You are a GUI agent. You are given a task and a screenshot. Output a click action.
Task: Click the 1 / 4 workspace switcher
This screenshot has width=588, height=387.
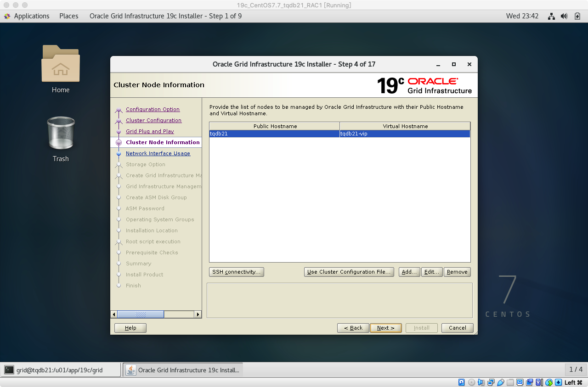[x=576, y=370]
